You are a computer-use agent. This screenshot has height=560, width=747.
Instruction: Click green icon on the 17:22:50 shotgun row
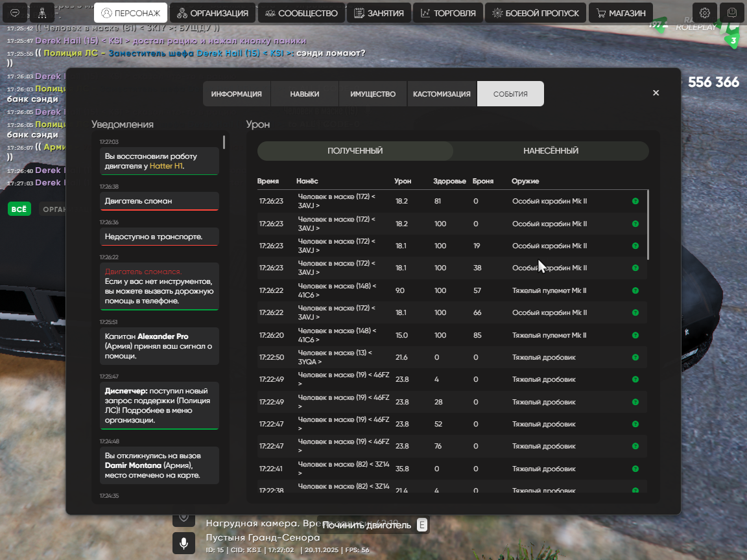click(x=635, y=357)
